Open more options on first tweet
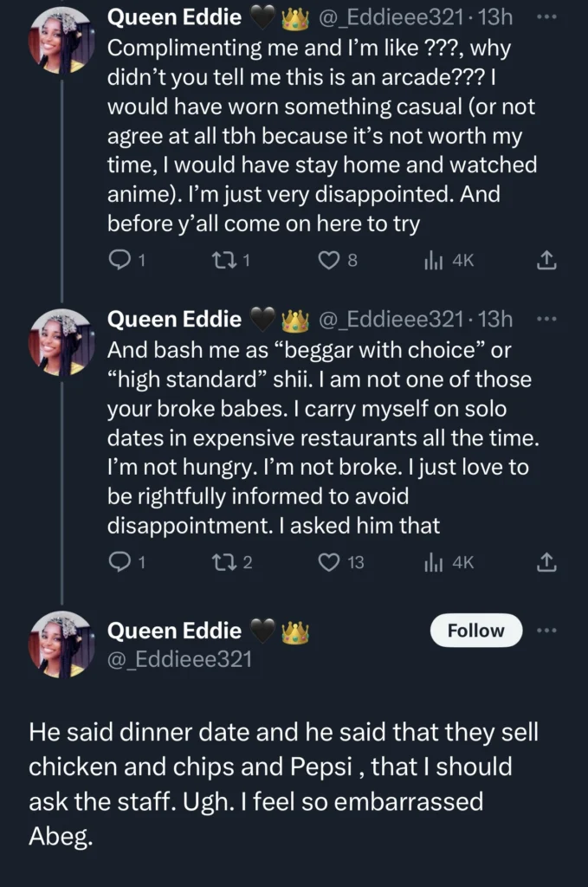The width and height of the screenshot is (588, 887). pos(547,16)
